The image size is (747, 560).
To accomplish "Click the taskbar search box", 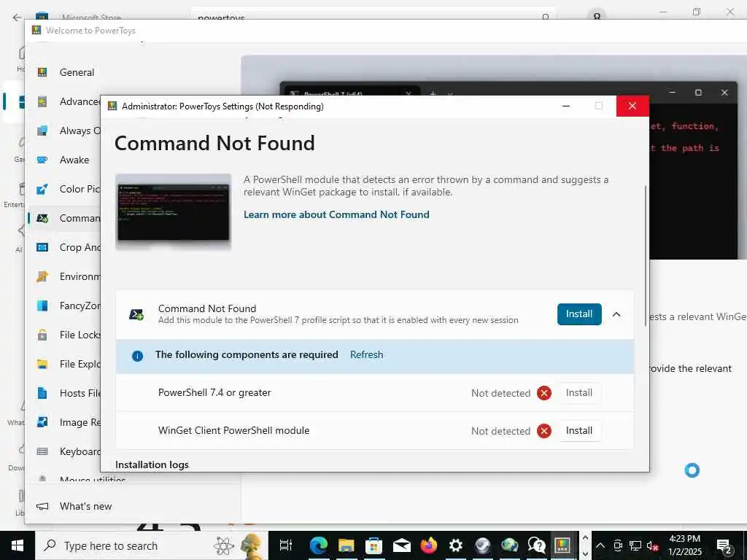I will pyautogui.click(x=152, y=545).
